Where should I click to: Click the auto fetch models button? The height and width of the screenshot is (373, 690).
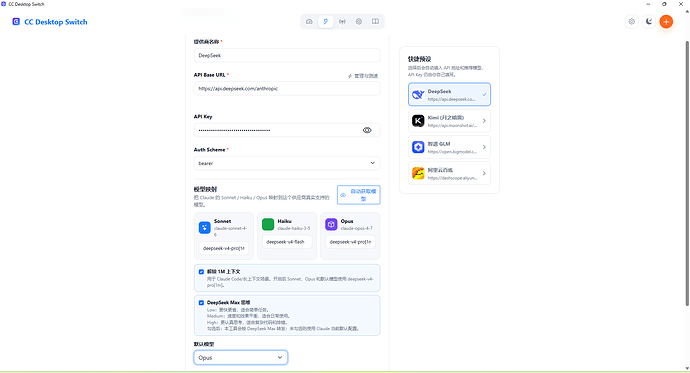pyautogui.click(x=359, y=195)
